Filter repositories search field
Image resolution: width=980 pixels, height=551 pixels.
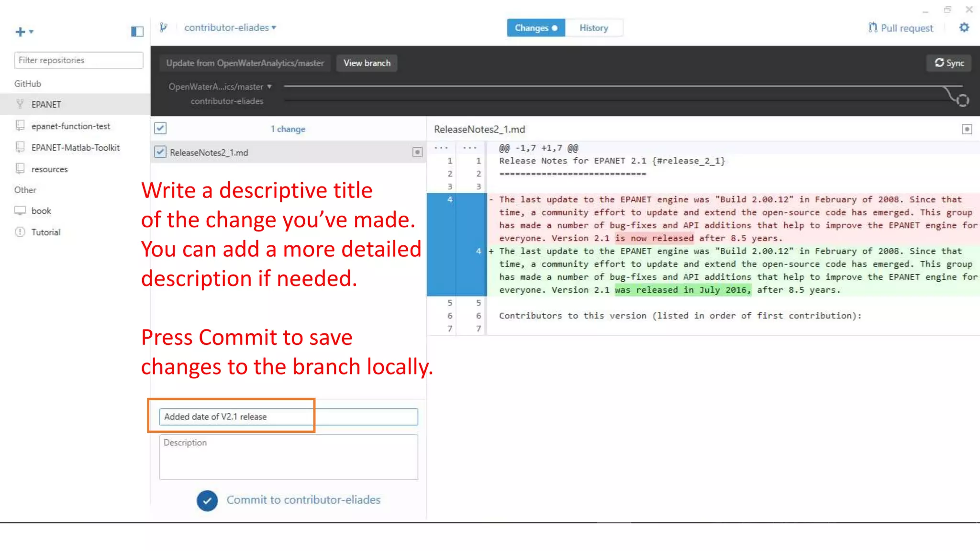pos(78,60)
